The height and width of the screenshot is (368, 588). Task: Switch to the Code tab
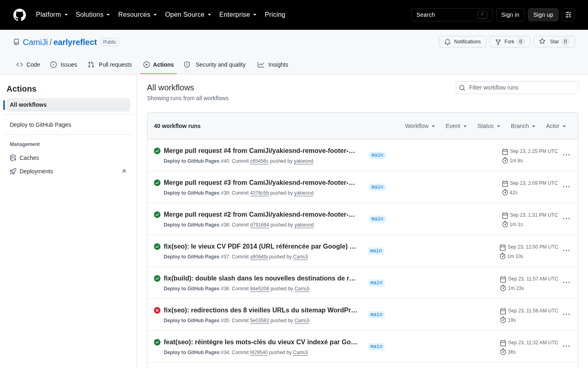[x=28, y=65]
